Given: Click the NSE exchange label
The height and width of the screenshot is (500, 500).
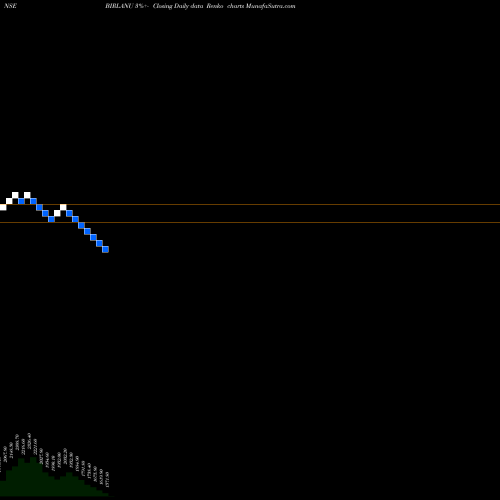Looking at the screenshot, I should click(10, 6).
